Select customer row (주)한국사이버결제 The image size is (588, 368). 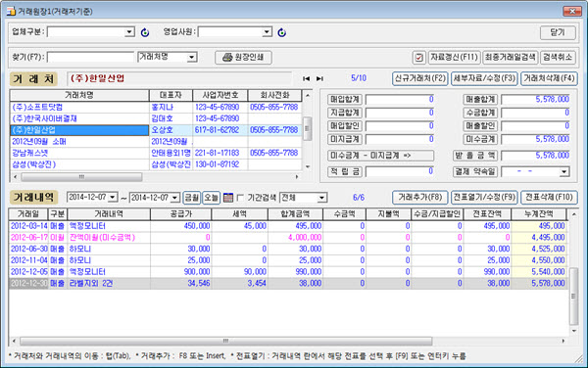(156, 118)
